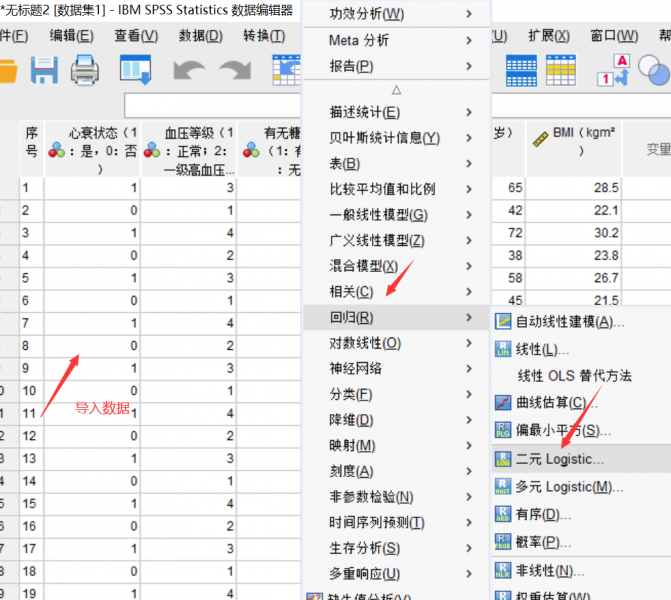Open the 扩展 menu in menu bar
Screen dimensions: 671x600
pos(548,36)
